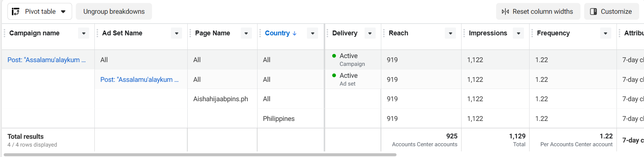644x157 pixels.
Task: Open the Pivot table dropdown
Action: (63, 12)
